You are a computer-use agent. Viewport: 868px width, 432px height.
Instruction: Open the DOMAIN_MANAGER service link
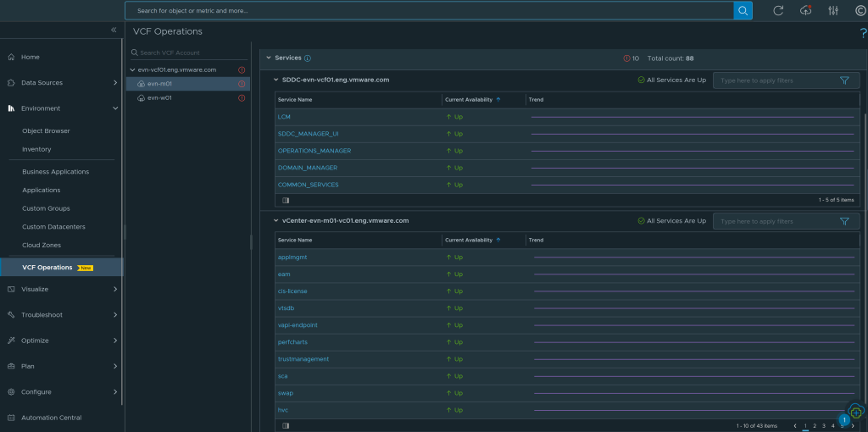click(308, 168)
